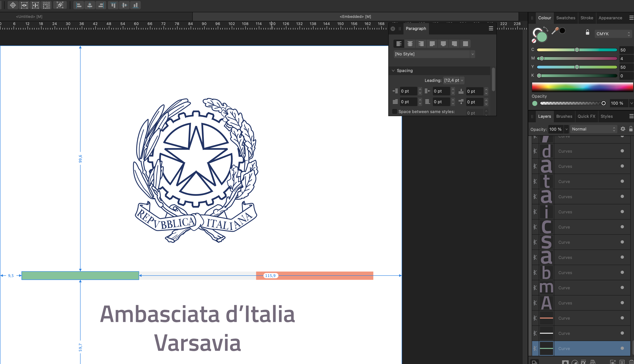634x364 pixels.
Task: Open the Quick FX tab
Action: 586,116
